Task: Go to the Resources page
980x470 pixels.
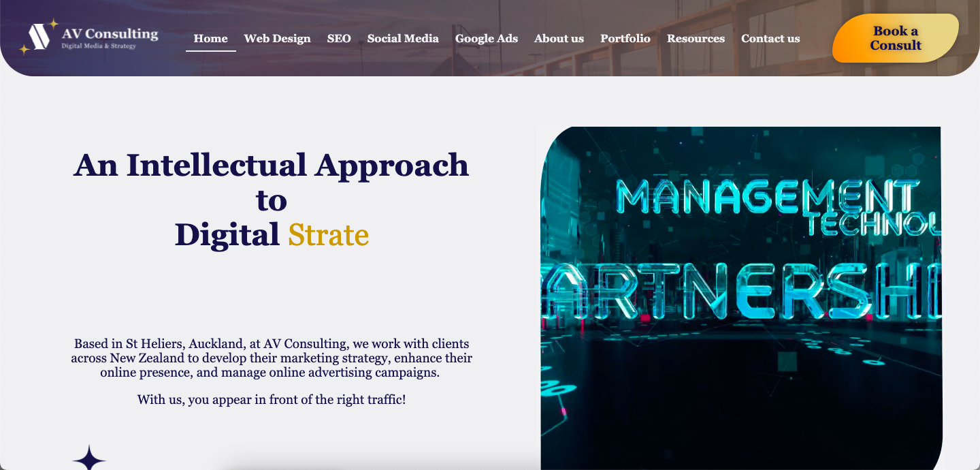Action: (x=696, y=39)
